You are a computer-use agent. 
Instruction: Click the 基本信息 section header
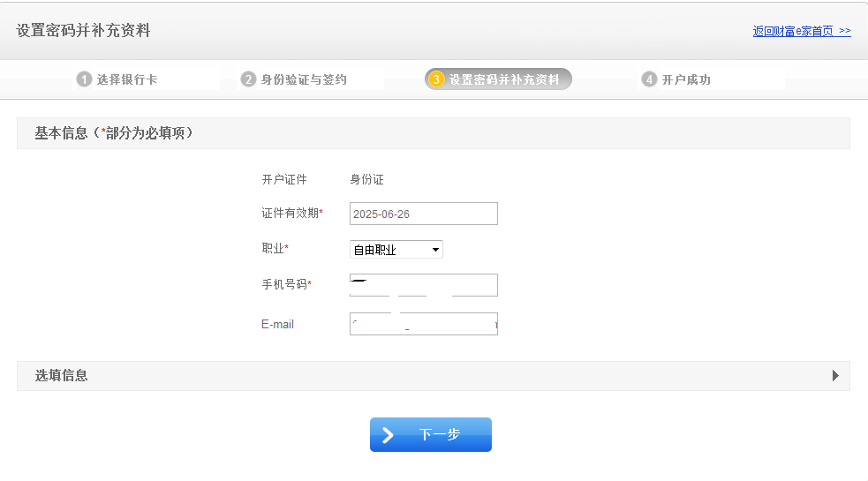point(114,133)
